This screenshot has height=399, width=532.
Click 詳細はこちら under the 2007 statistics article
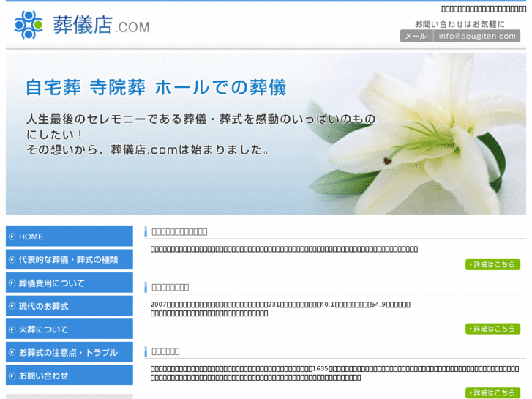(492, 329)
